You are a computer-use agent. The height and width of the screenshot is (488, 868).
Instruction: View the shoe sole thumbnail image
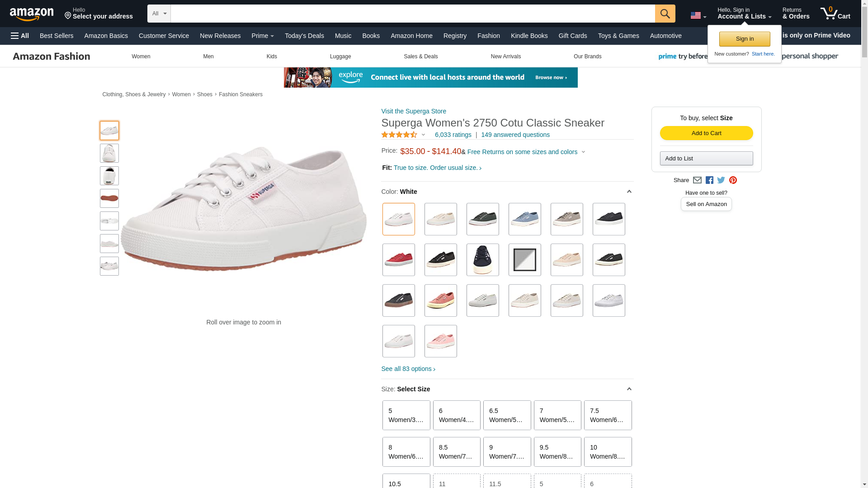coord(109,198)
